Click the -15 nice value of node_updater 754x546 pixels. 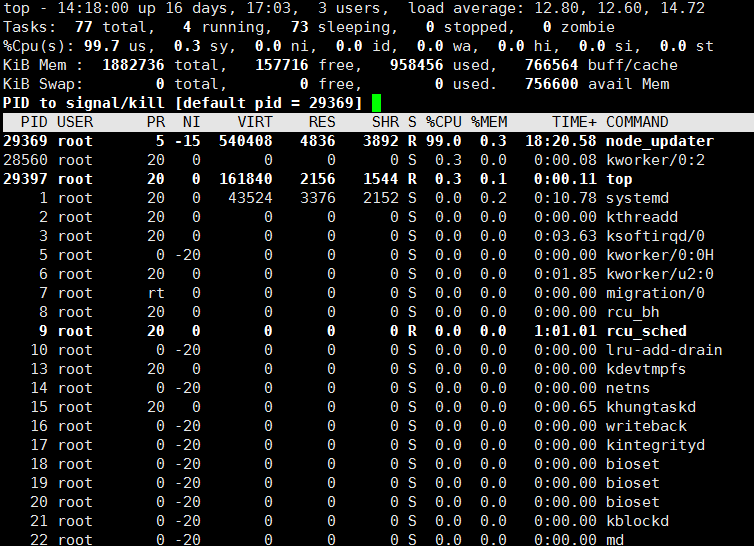pos(188,141)
